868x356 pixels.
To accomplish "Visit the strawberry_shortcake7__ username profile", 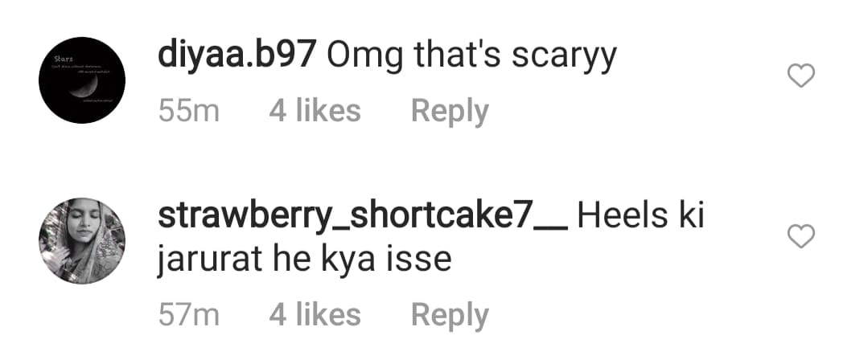I will pyautogui.click(x=363, y=216).
